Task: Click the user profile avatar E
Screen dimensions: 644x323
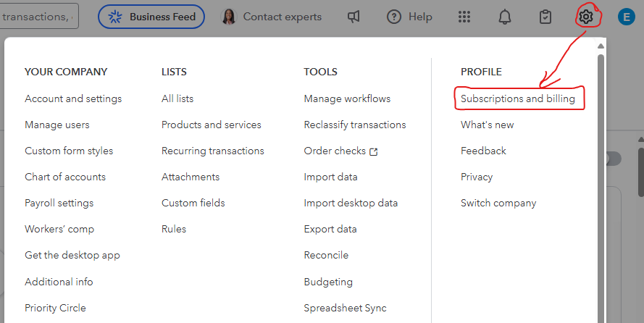Action: 625,17
